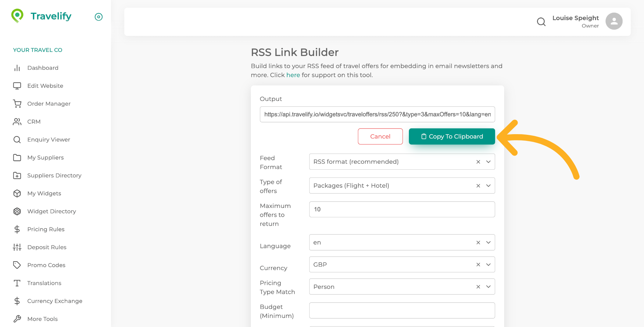Click the search magnifier icon in header
This screenshot has height=327, width=644.
[541, 22]
